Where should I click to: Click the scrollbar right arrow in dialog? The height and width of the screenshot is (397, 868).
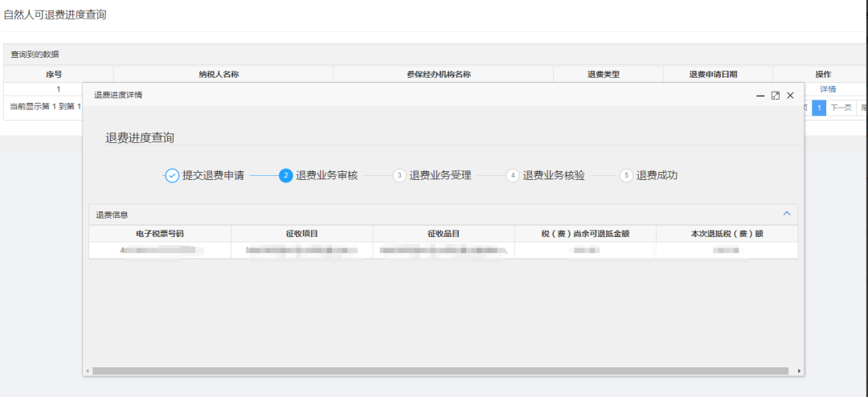click(x=798, y=370)
